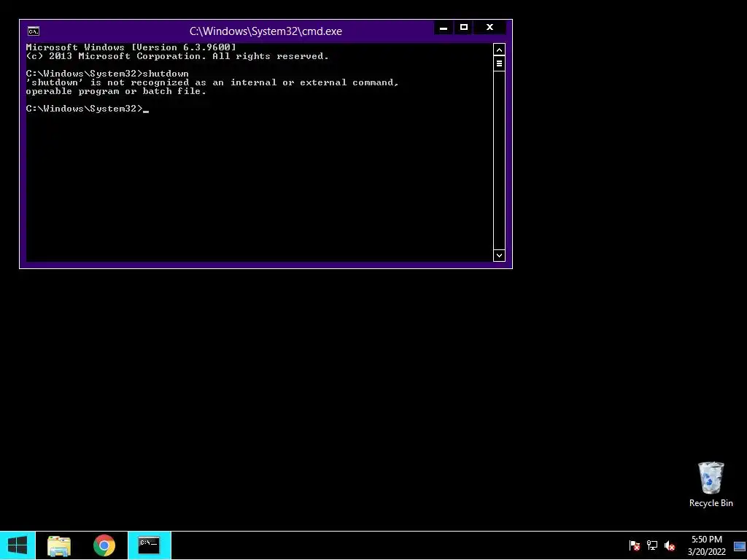Close the cmd.exe window
The image size is (747, 560).
coord(489,28)
